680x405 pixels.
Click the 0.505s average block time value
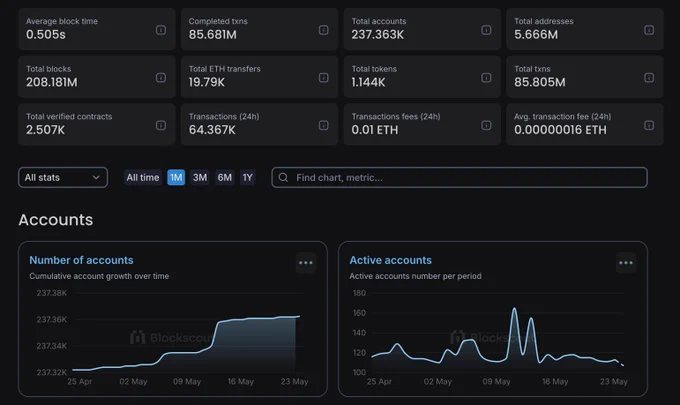pyautogui.click(x=46, y=35)
